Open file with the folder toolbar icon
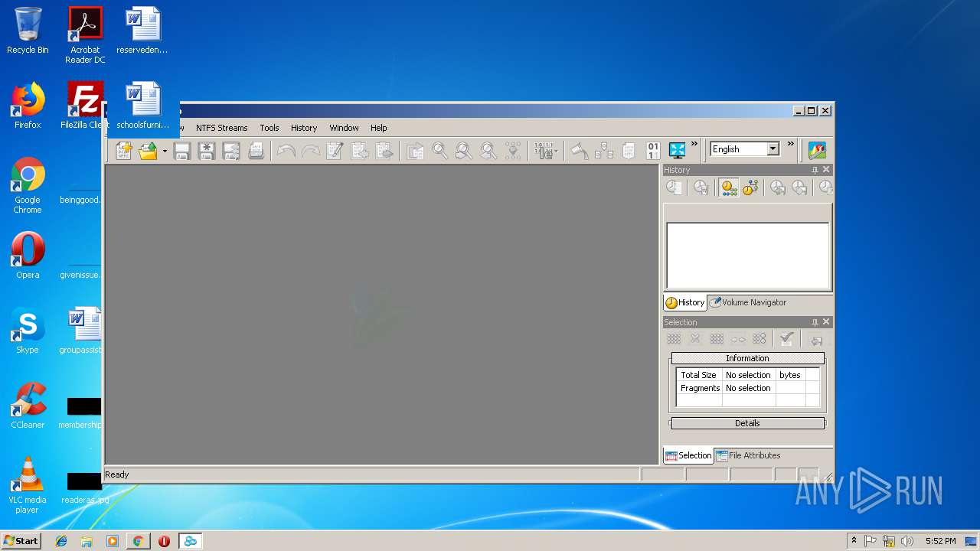The height and width of the screenshot is (551, 980). coord(148,151)
